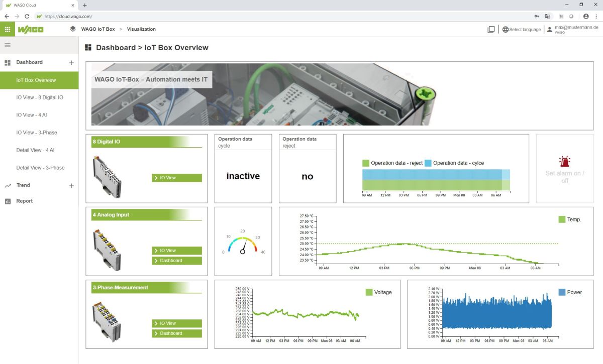Click the WAGO IoT Box layers icon
The image size is (603, 364).
tap(73, 29)
